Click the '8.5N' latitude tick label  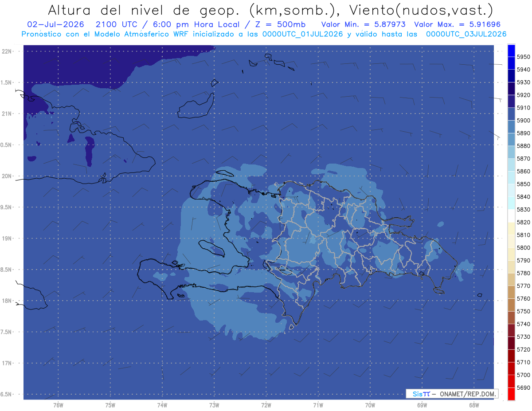(x=6, y=270)
